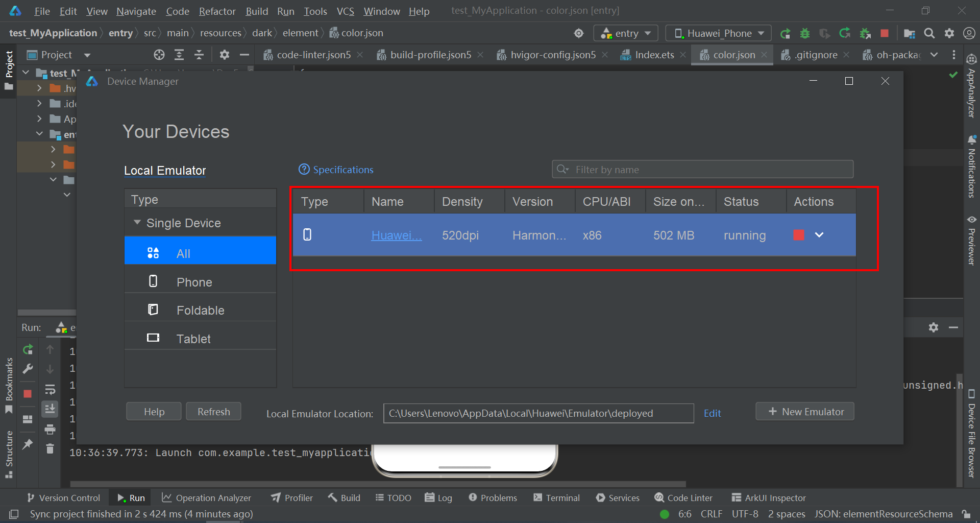Open the Build menu

point(257,11)
